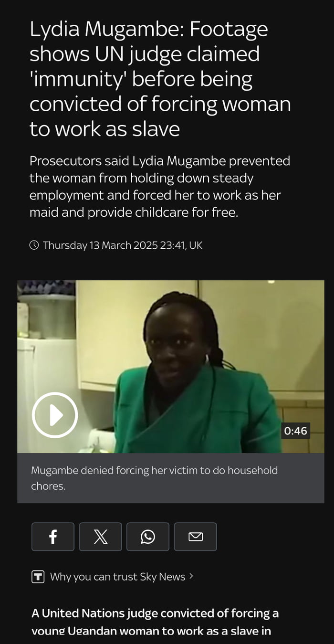Play the Mugambe footage video
Screen dimensions: 334x644
coord(55,415)
